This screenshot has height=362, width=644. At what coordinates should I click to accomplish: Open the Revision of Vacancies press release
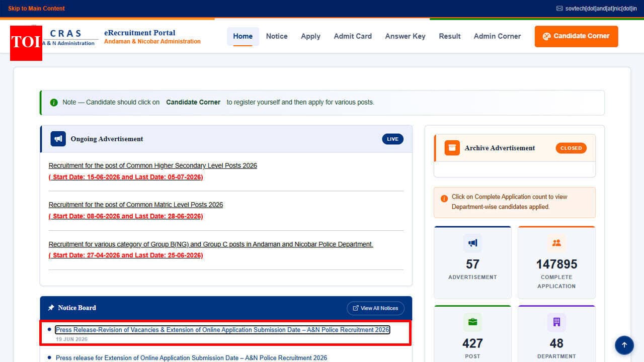tap(222, 330)
